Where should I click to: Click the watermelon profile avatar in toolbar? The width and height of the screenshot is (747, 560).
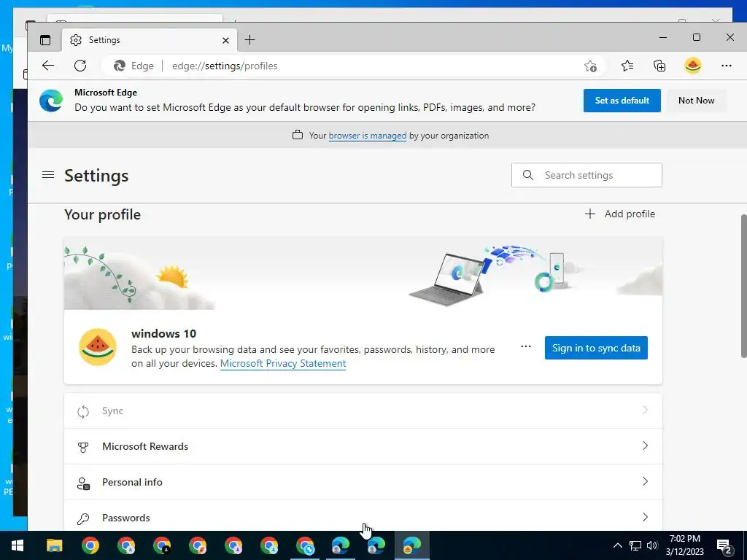693,66
